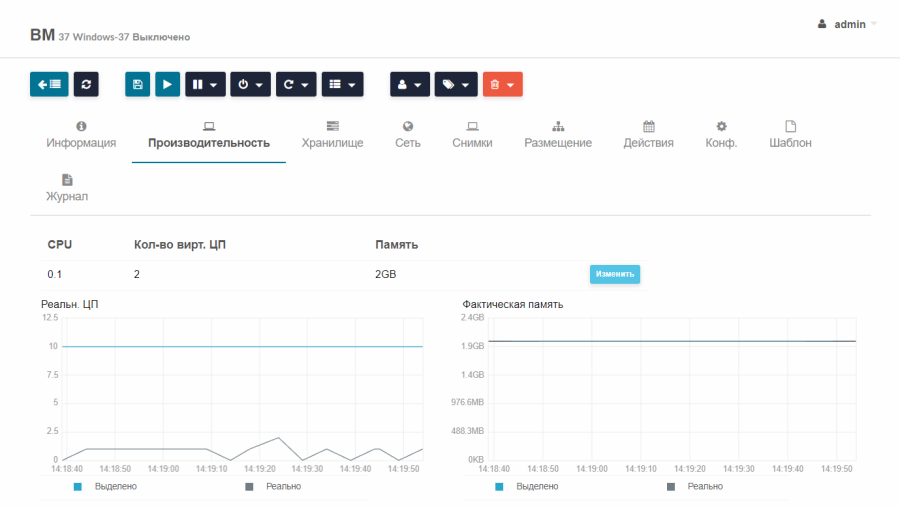
Task: Open the Снимки tab
Action: click(472, 136)
